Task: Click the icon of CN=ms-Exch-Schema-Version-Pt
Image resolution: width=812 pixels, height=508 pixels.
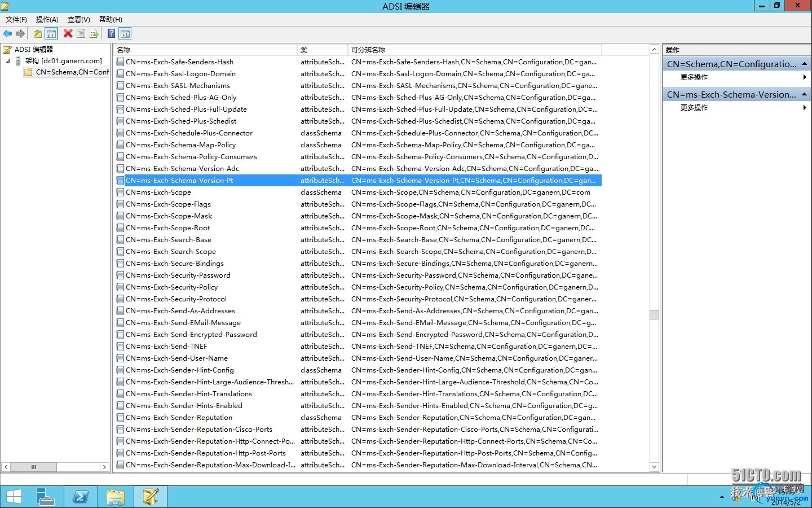Action: pyautogui.click(x=120, y=181)
